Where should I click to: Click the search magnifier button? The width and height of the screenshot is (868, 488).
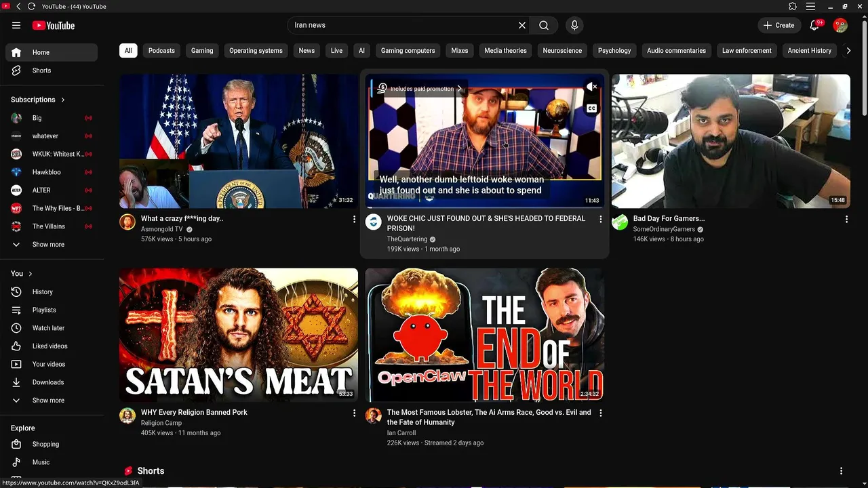click(x=544, y=25)
